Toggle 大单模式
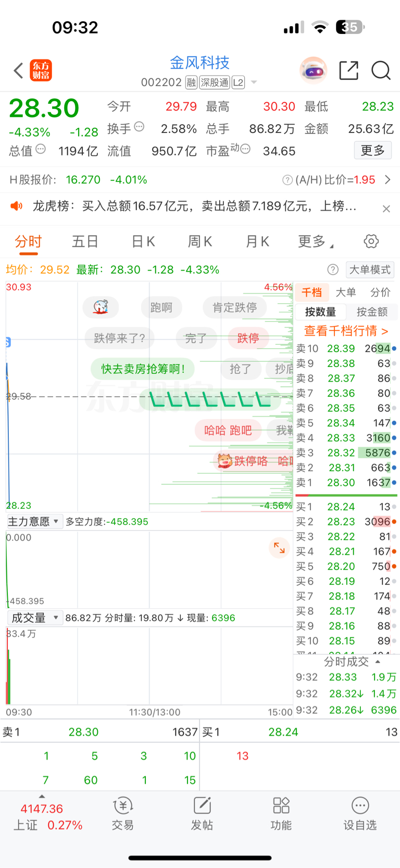The image size is (400, 868). pyautogui.click(x=370, y=270)
